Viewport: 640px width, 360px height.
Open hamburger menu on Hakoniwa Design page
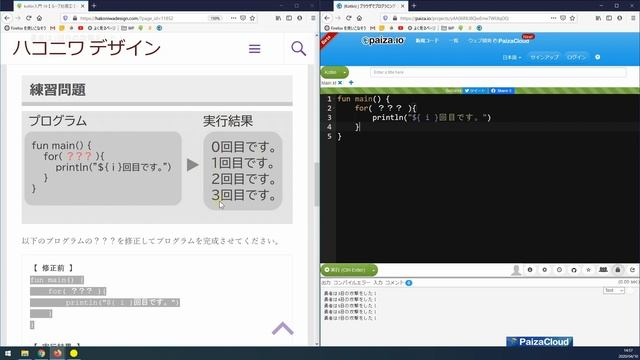[x=255, y=49]
